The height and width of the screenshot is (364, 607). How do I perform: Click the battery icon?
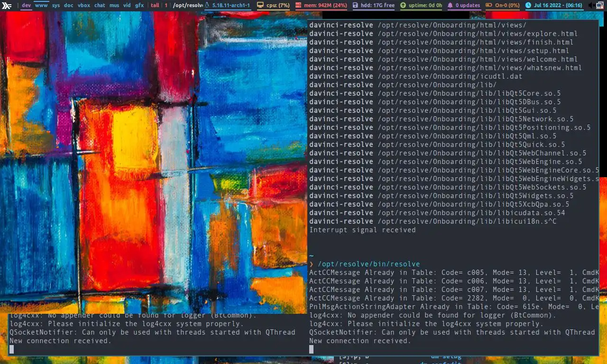click(490, 6)
